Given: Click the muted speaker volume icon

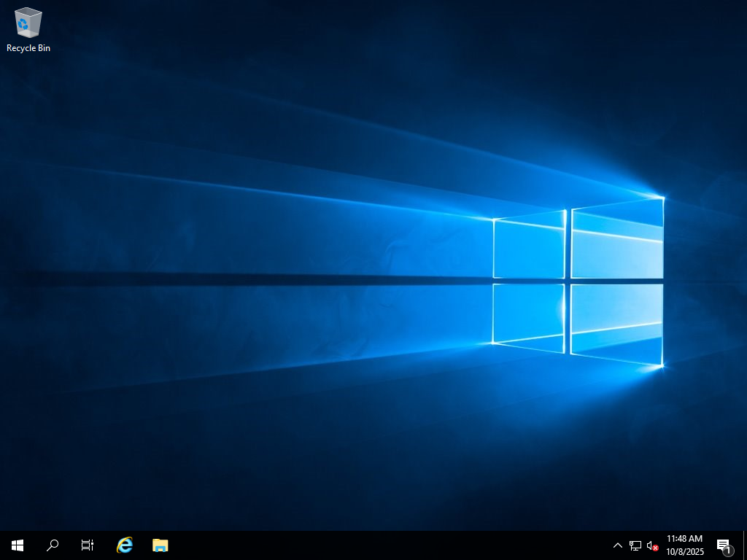Looking at the screenshot, I should click(653, 545).
